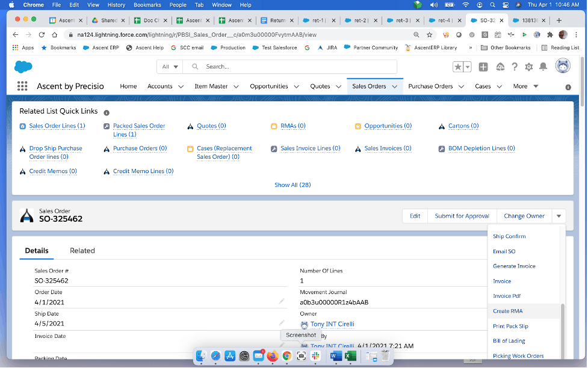Image resolution: width=588 pixels, height=368 pixels.
Task: Click the global actions plus icon
Action: tap(483, 67)
